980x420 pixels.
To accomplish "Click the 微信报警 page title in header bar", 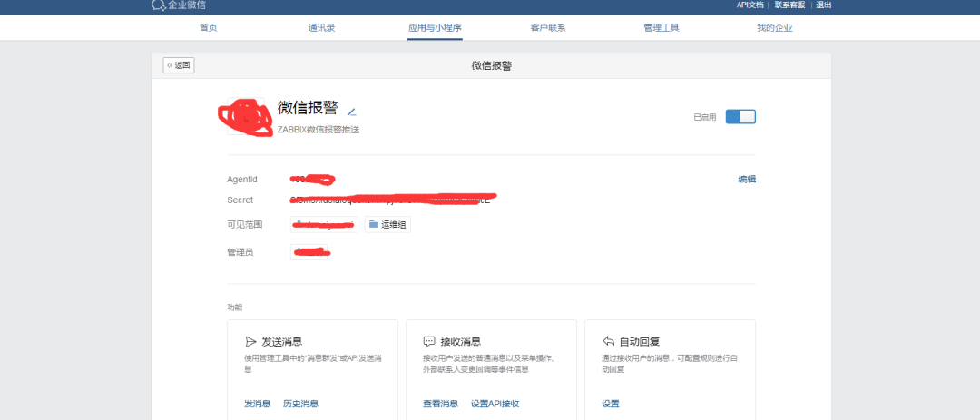I will [491, 65].
